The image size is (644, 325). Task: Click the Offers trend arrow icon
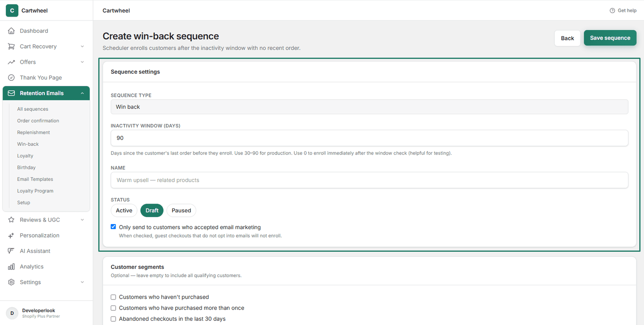tap(11, 62)
